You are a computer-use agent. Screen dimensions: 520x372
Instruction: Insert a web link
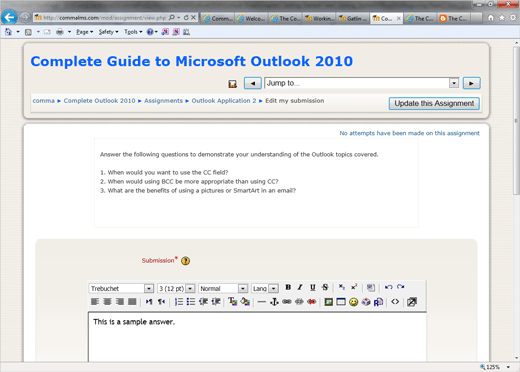pyautogui.click(x=287, y=302)
